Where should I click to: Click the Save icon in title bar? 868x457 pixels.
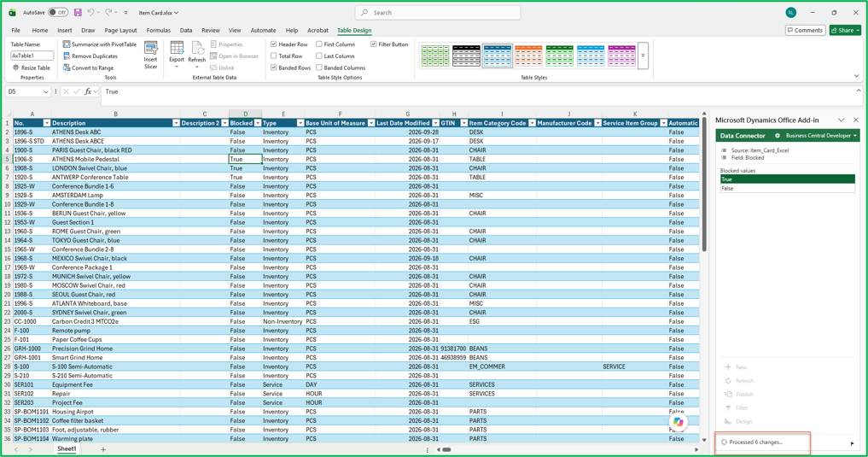pos(78,12)
